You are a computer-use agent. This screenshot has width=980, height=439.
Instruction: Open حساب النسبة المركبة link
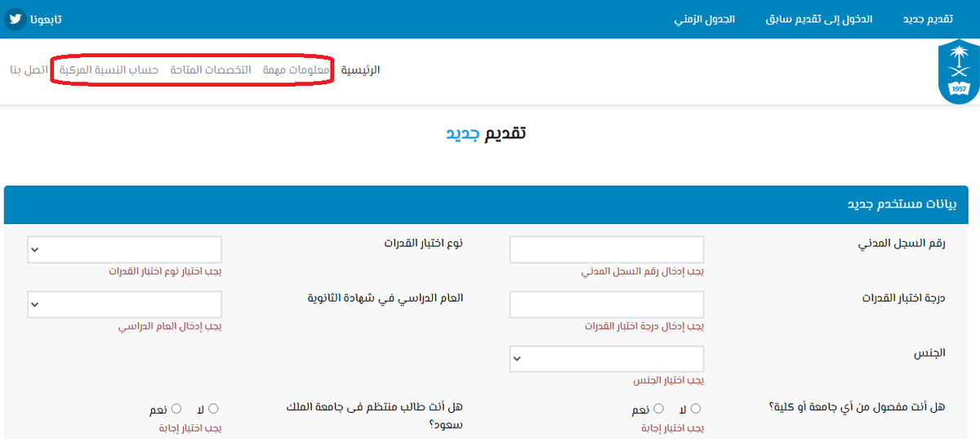109,69
